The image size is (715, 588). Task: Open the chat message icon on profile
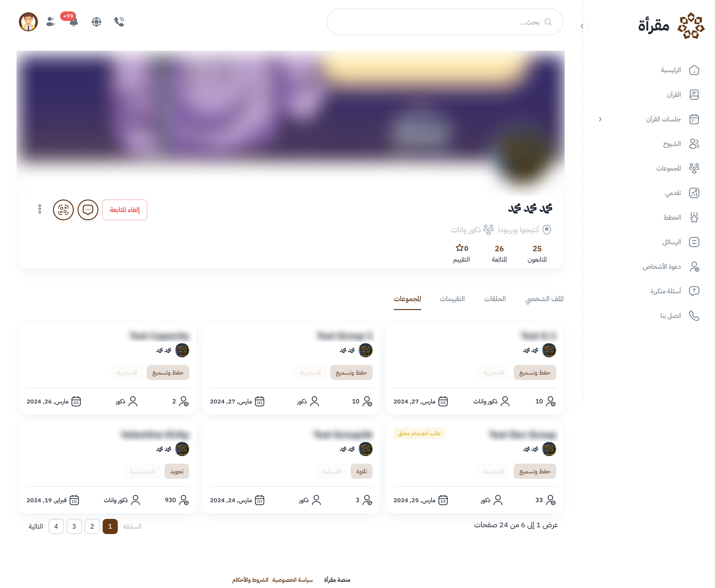click(x=88, y=210)
